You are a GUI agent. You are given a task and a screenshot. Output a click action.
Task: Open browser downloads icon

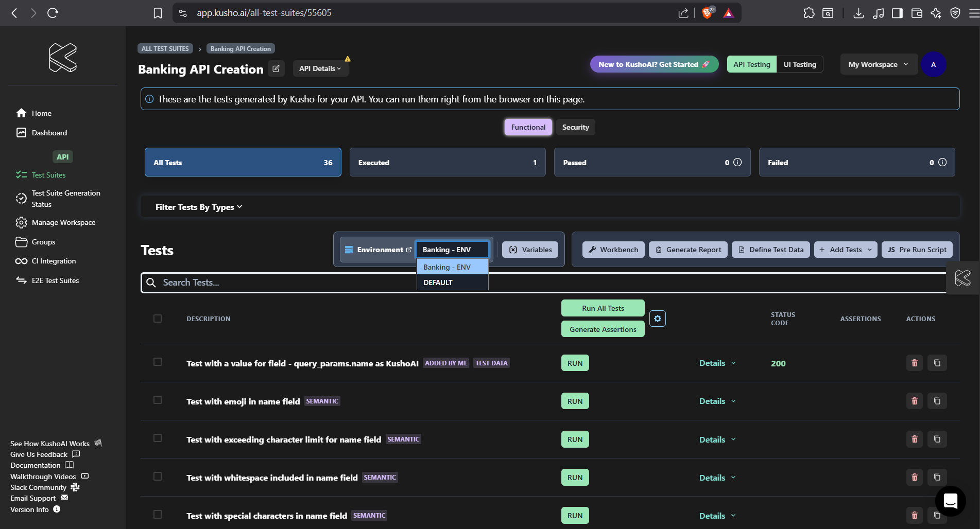858,13
